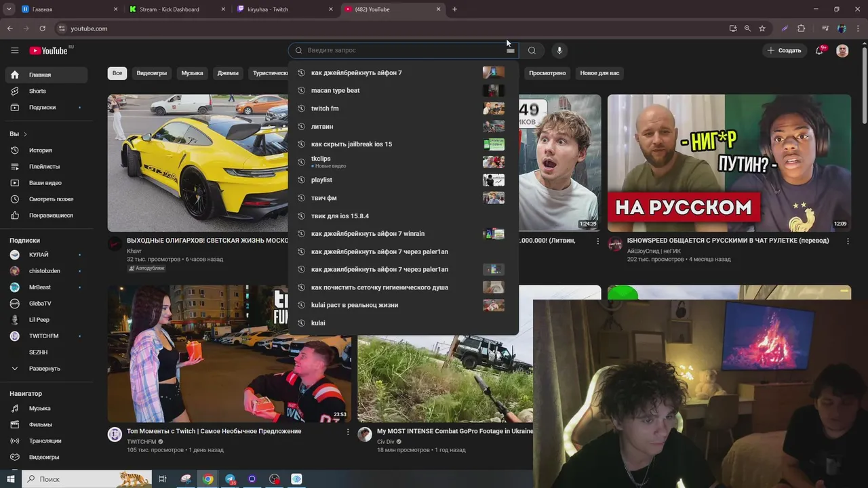The image size is (868, 488).
Task: Reload the page in Chrome
Action: [42, 28]
